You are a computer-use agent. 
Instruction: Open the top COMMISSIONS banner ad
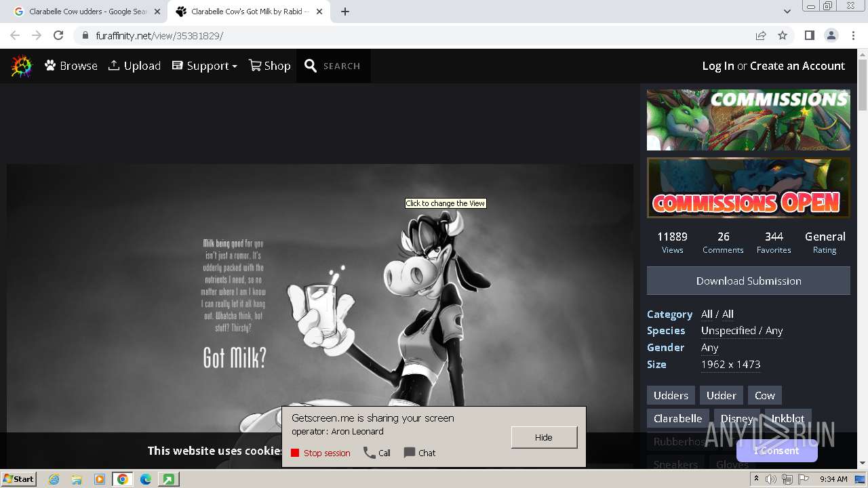(749, 120)
